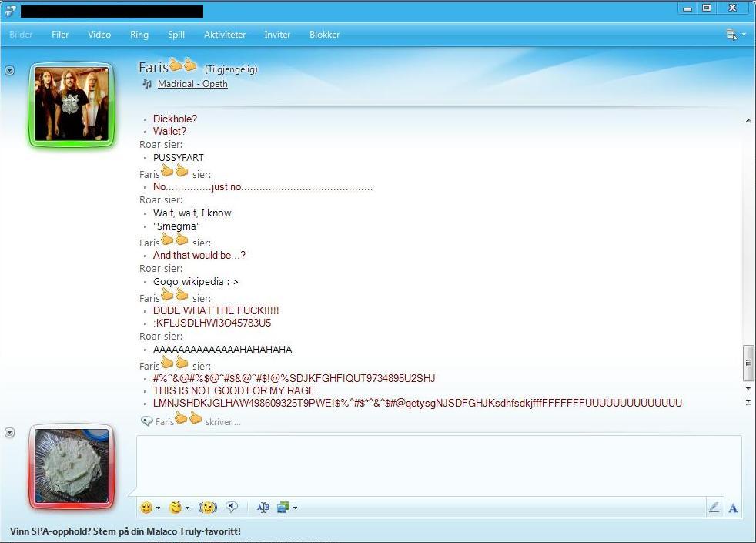756x543 pixels.
Task: Click DUDE WHAT THE FUCK message
Action: pyautogui.click(x=216, y=310)
